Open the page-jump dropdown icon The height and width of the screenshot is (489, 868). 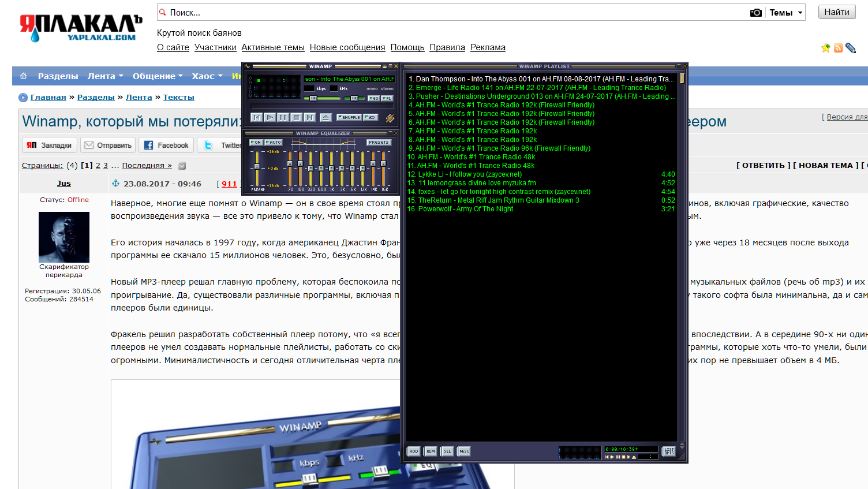pyautogui.click(x=182, y=166)
